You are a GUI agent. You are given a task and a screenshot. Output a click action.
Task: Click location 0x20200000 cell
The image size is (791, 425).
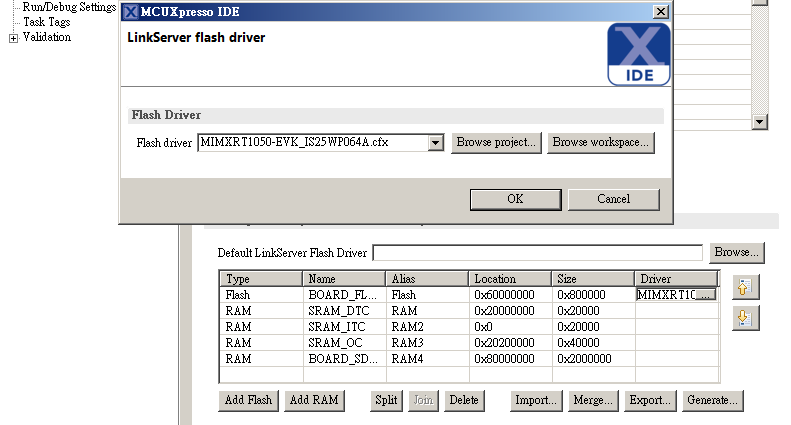[510, 343]
